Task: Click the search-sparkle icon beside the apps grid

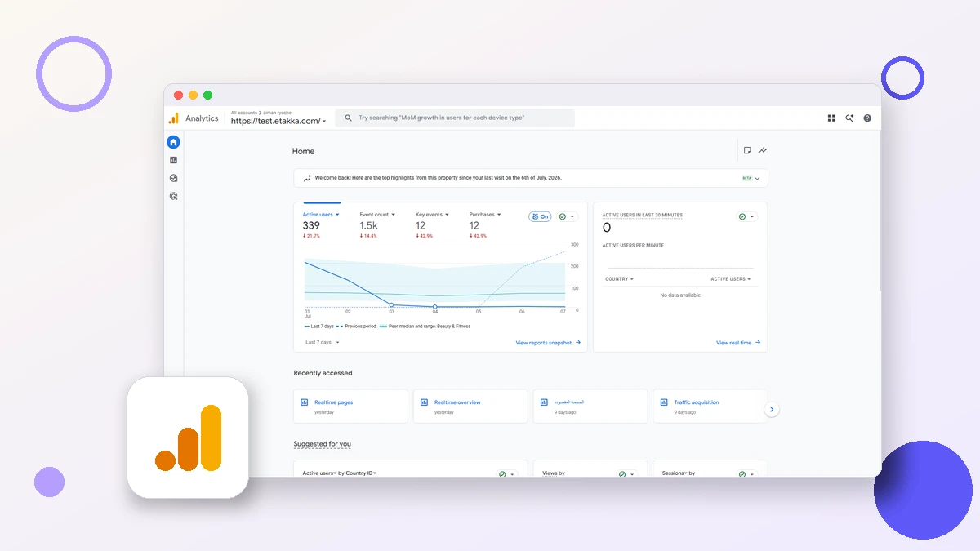Action: pyautogui.click(x=849, y=118)
